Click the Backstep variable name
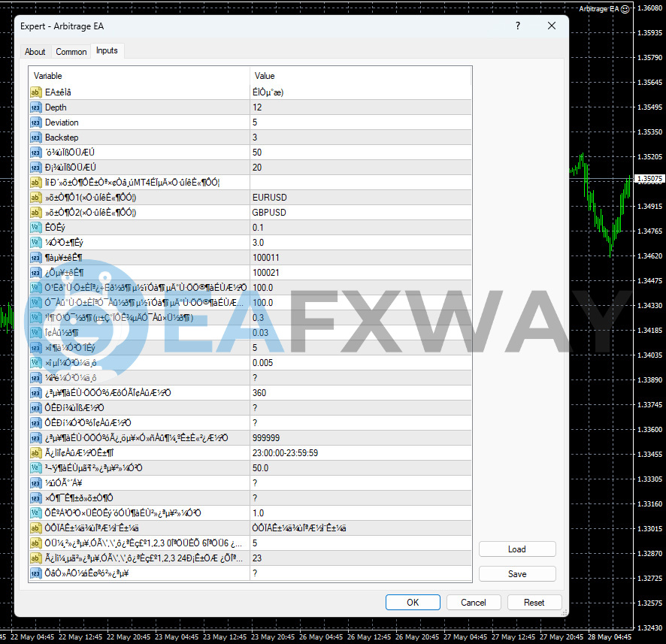The image size is (666, 644). 62,138
